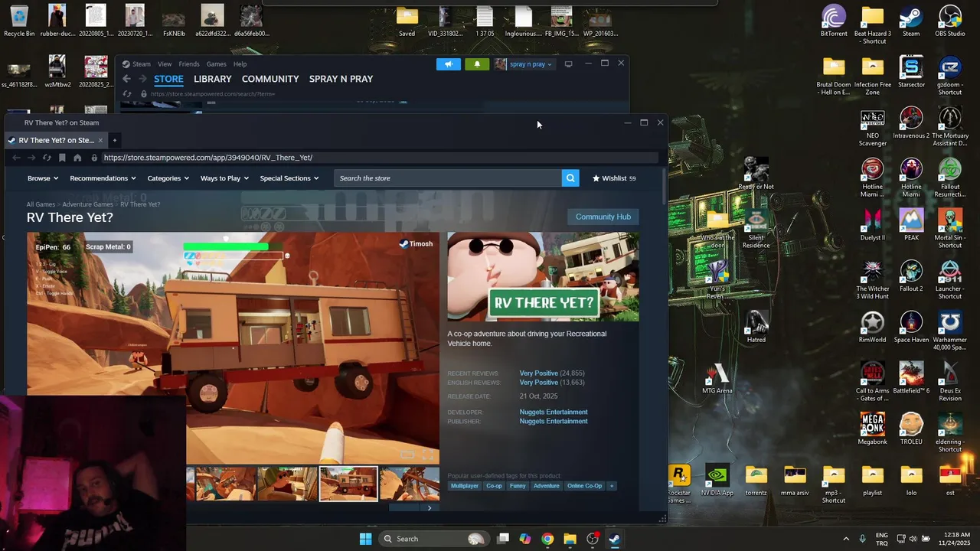
Task: Open the Special Sections dropdown
Action: 289,178
